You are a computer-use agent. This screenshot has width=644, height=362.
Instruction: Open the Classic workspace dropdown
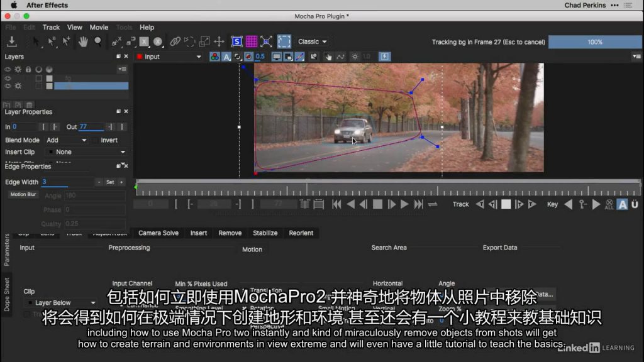point(312,42)
